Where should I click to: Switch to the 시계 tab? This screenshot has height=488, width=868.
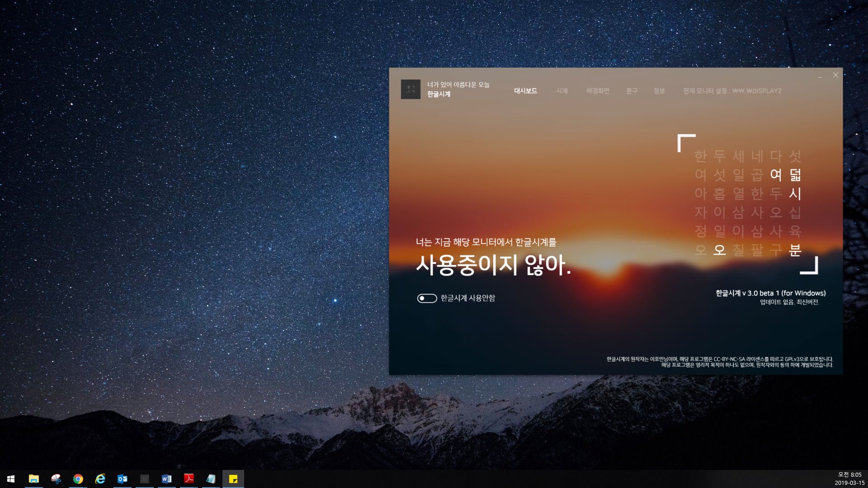[x=562, y=91]
